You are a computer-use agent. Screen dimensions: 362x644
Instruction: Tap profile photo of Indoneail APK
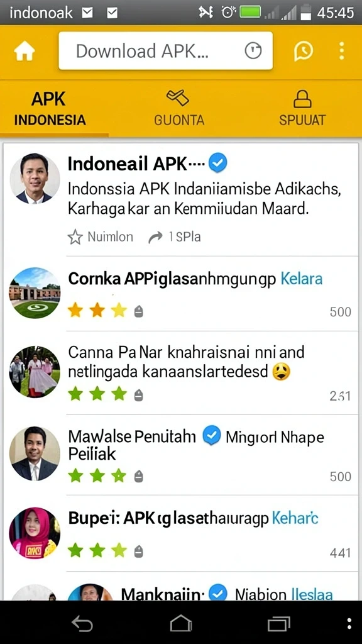(x=35, y=179)
